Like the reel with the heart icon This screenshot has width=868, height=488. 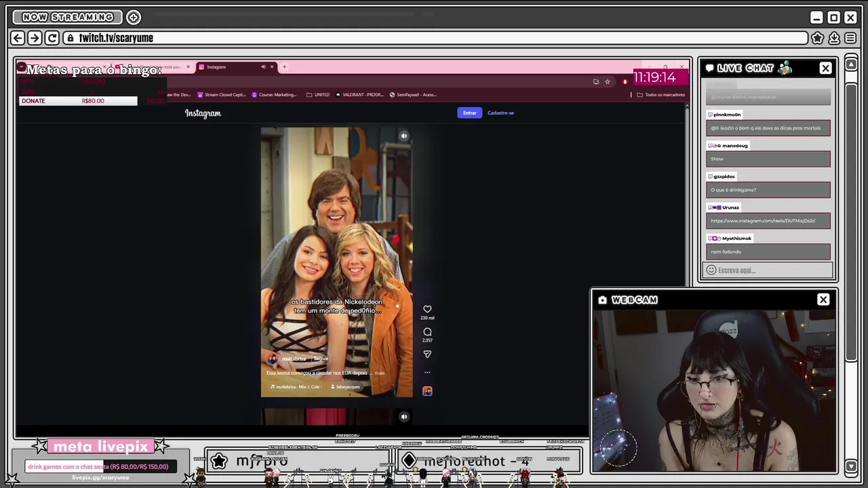pyautogui.click(x=427, y=309)
